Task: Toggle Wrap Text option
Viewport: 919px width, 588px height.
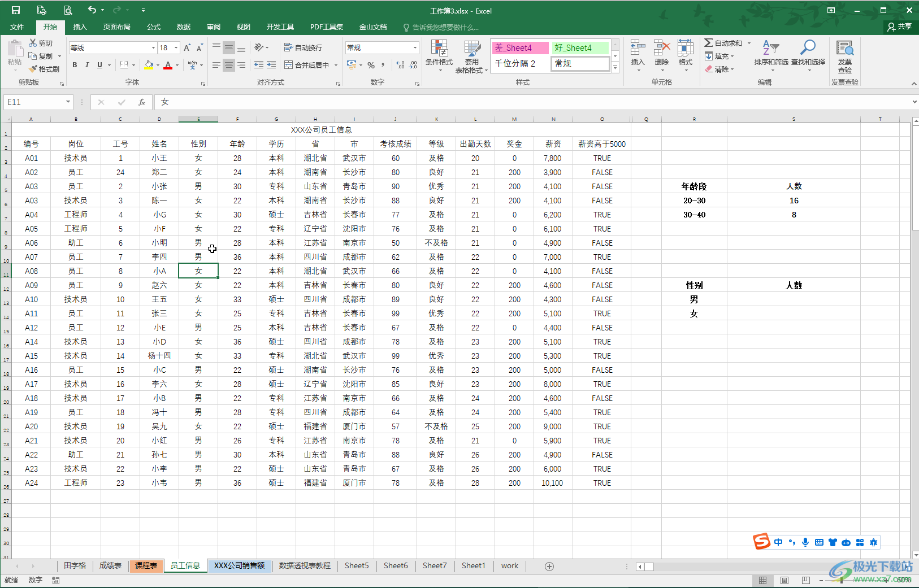Action: (x=303, y=47)
